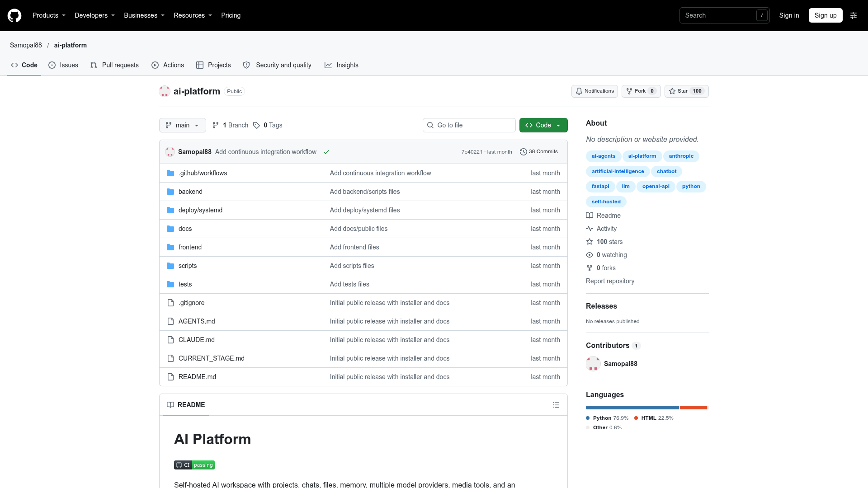868x488 pixels.
Task: Click the .gitignore file icon
Action: pyautogui.click(x=170, y=303)
